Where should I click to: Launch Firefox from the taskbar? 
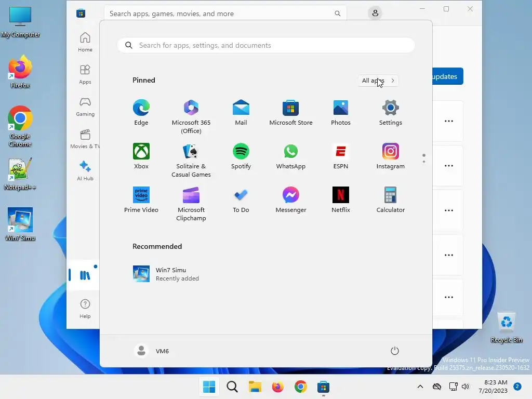pos(277,387)
